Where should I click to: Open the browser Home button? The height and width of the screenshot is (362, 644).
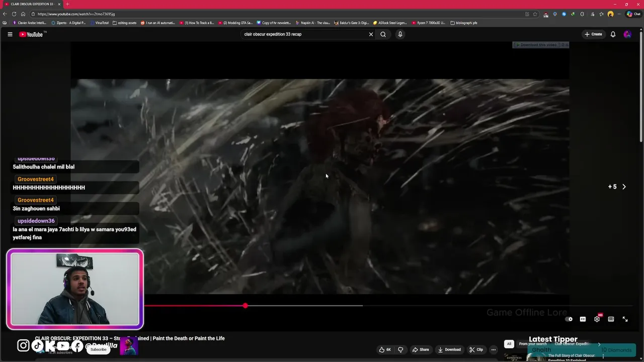pos(23,14)
